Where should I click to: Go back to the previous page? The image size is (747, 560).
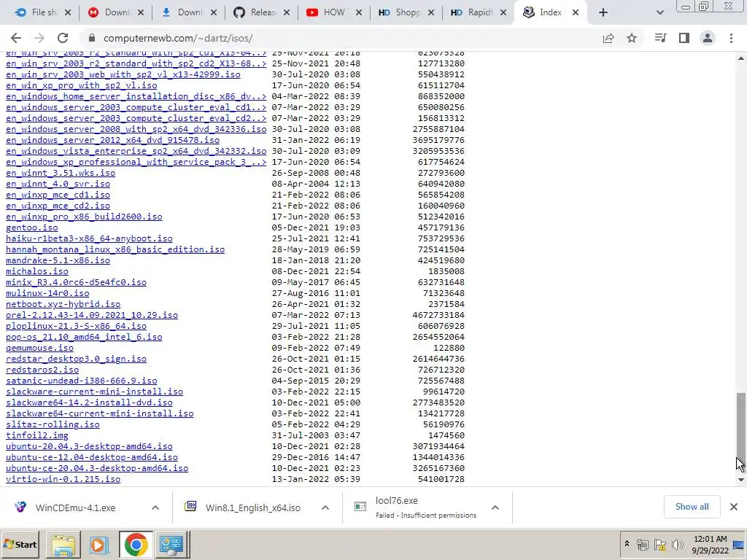coord(16,38)
